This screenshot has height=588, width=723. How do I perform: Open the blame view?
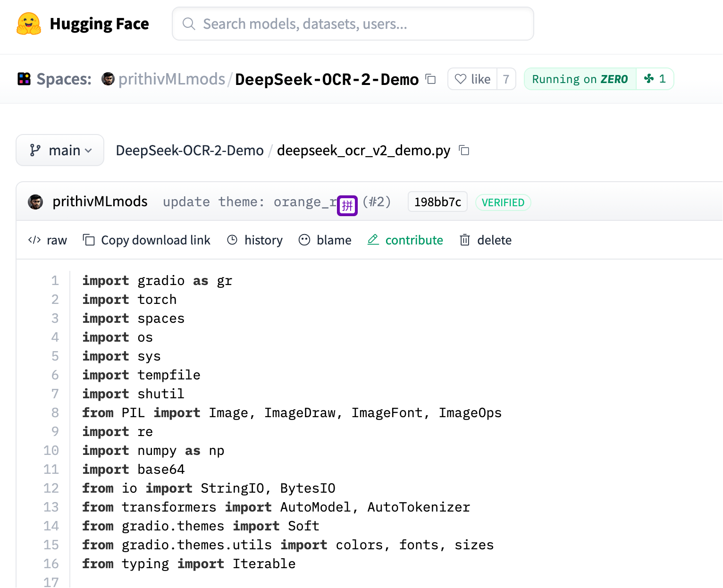coord(325,240)
